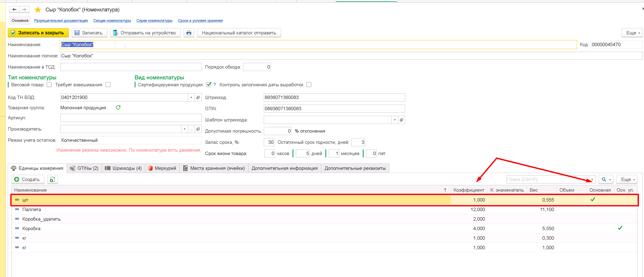The width and height of the screenshot is (644, 277).
Task: Open Дополнительная информация tab
Action: pyautogui.click(x=285, y=168)
